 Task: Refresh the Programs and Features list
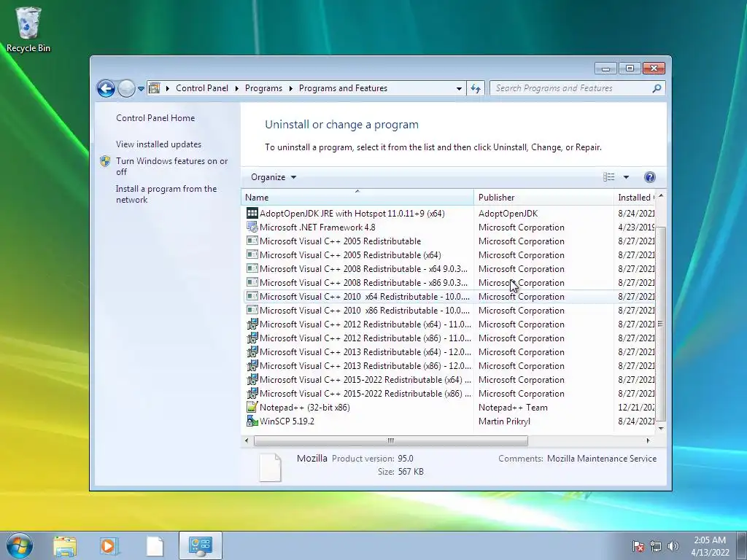click(476, 88)
